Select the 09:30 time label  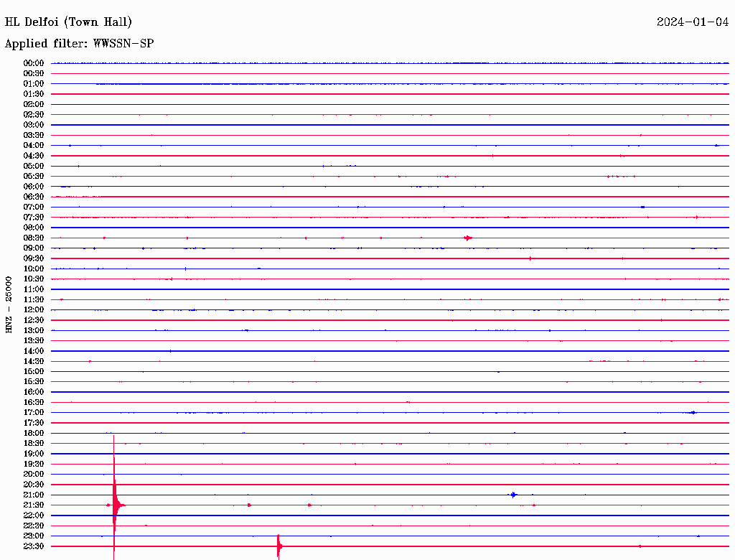point(34,258)
